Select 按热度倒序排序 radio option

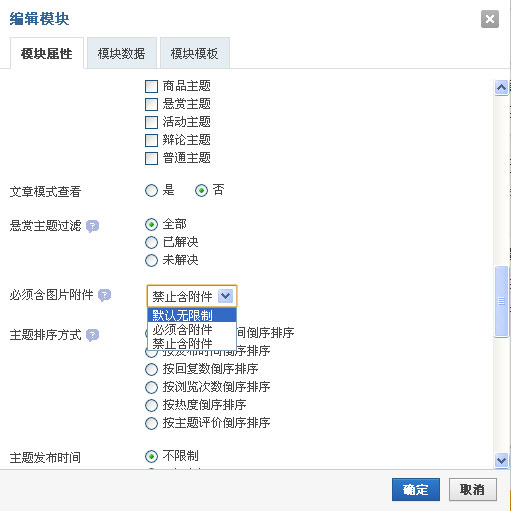point(151,405)
